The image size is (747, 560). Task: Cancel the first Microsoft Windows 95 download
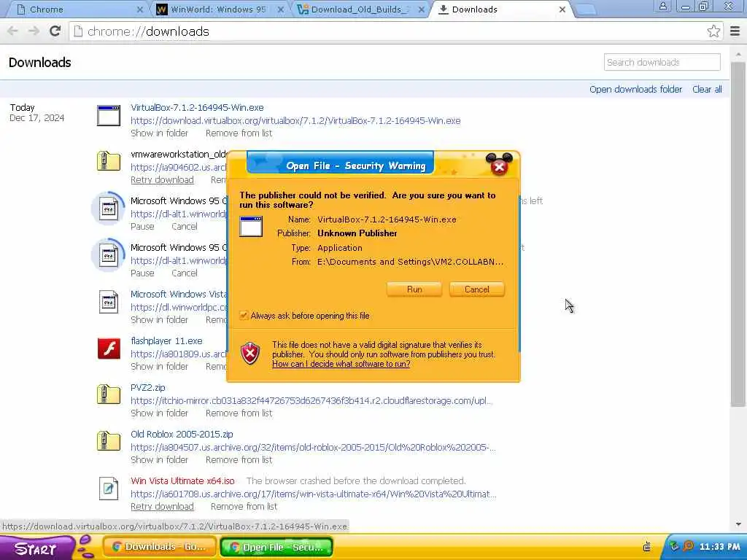click(185, 227)
